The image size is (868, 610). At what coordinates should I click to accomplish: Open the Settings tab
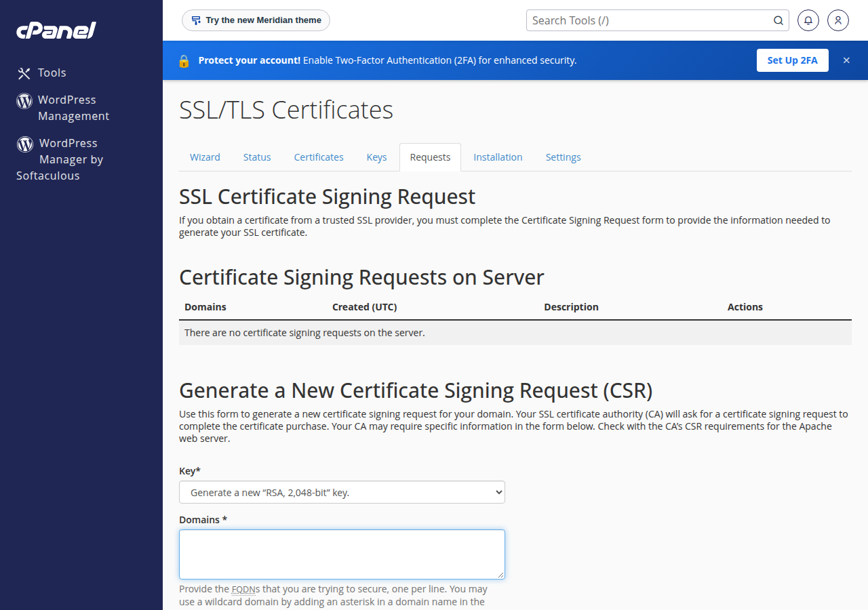tap(564, 157)
